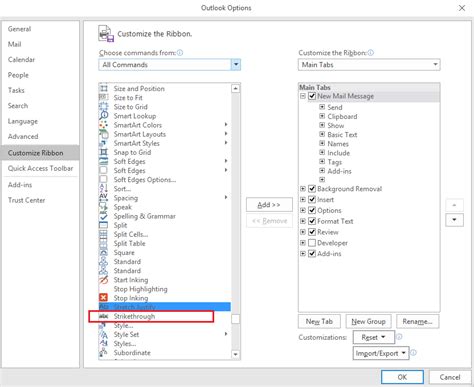474x387 pixels.
Task: Expand the Format Text tab node
Action: coord(303,221)
